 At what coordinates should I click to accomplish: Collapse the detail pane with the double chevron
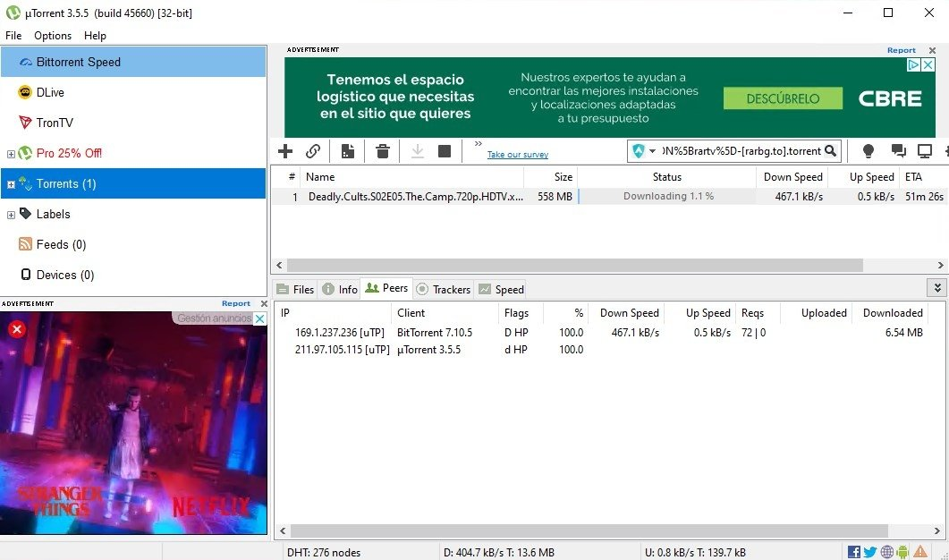(937, 288)
